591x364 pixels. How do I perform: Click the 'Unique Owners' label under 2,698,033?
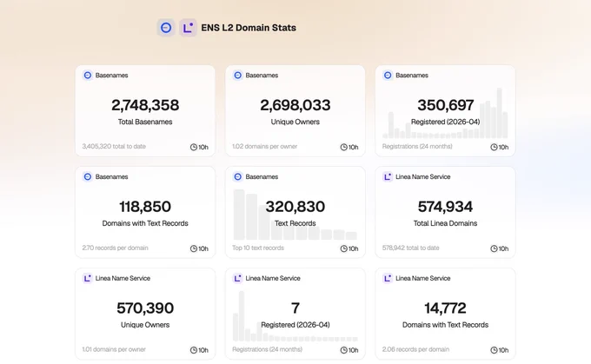[x=295, y=122]
